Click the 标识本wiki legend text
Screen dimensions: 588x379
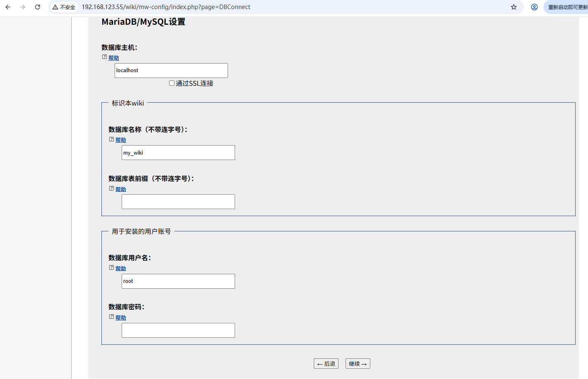[128, 103]
